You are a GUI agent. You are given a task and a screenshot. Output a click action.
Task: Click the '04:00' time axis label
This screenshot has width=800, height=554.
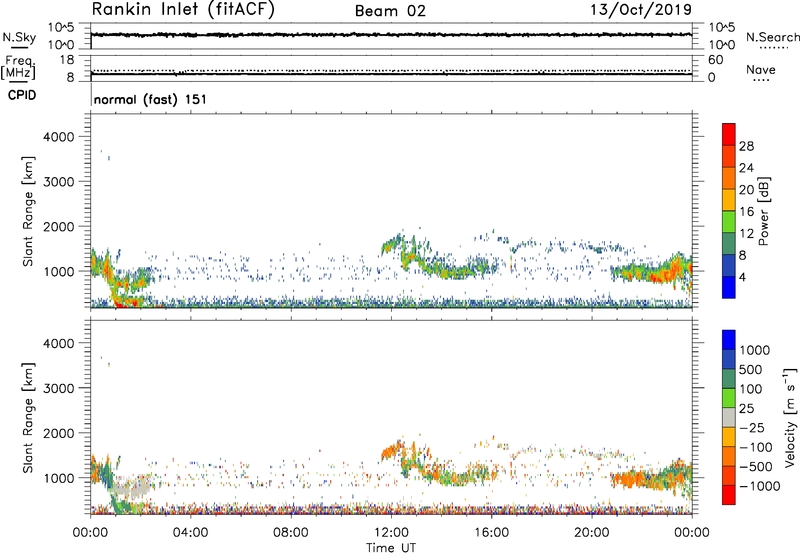190,533
